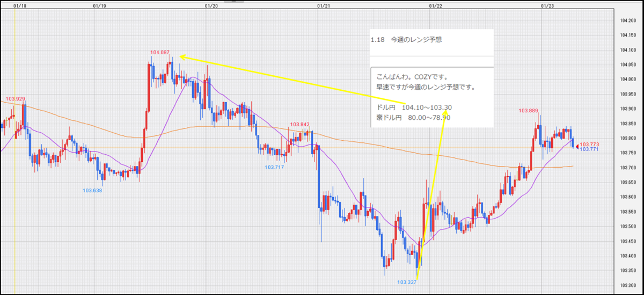Click the red 103.773 current price value
The width and height of the screenshot is (644, 295).
[x=589, y=144]
